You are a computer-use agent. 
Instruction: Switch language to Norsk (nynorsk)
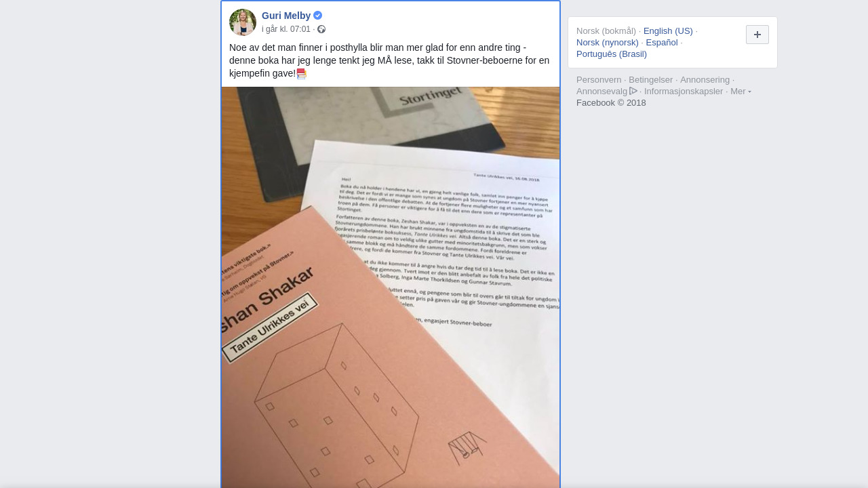tap(608, 42)
